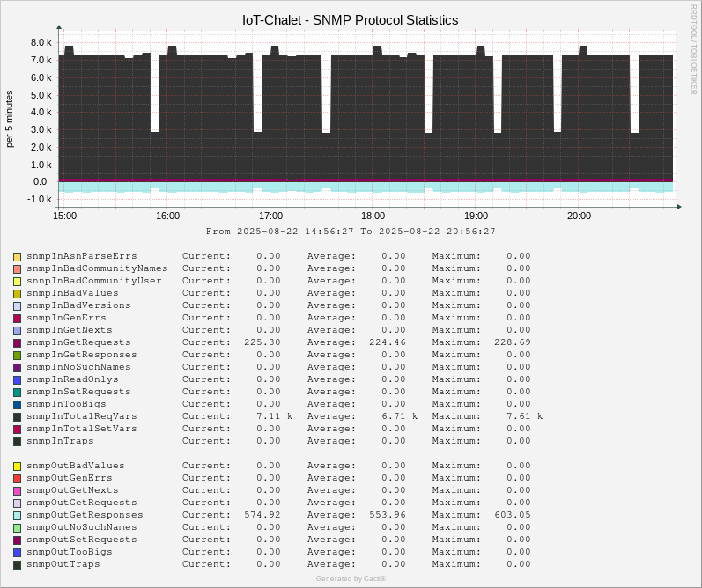Screen dimensions: 702x588
Task: Click the snmpInAsnParseErrs legend color swatch
Action: click(x=17, y=257)
